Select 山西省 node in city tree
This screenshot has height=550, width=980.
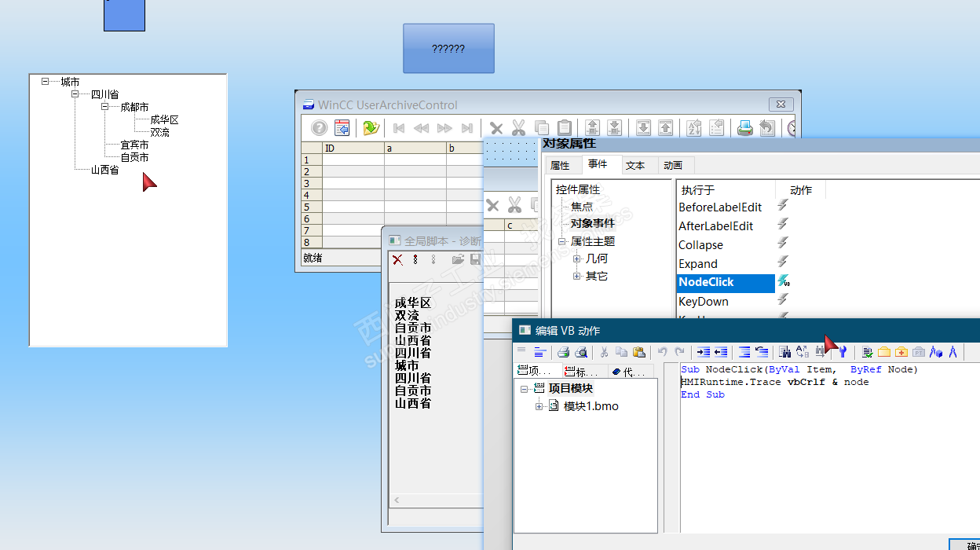pyautogui.click(x=104, y=170)
